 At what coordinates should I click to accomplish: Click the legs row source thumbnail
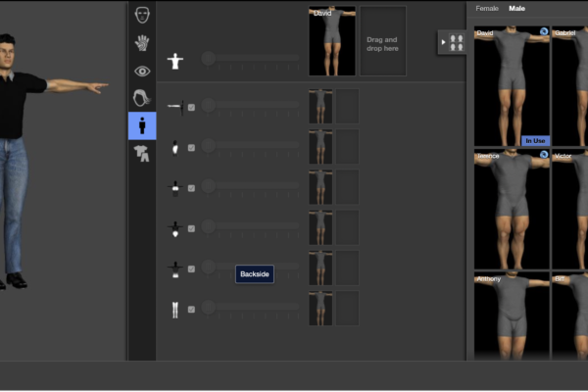coord(320,309)
